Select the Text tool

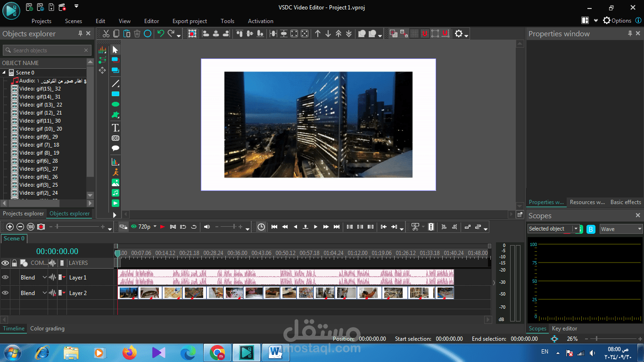click(116, 128)
